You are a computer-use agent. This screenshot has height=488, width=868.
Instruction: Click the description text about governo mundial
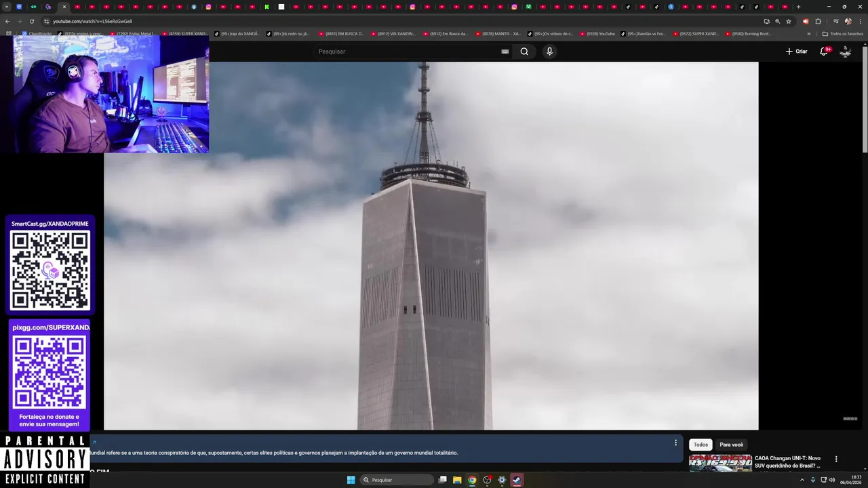tap(274, 453)
